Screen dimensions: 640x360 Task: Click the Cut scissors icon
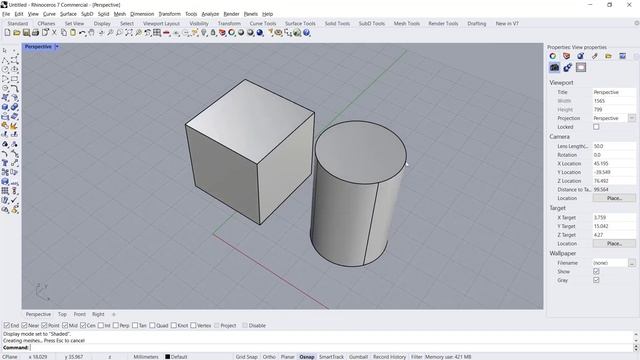coord(54,32)
